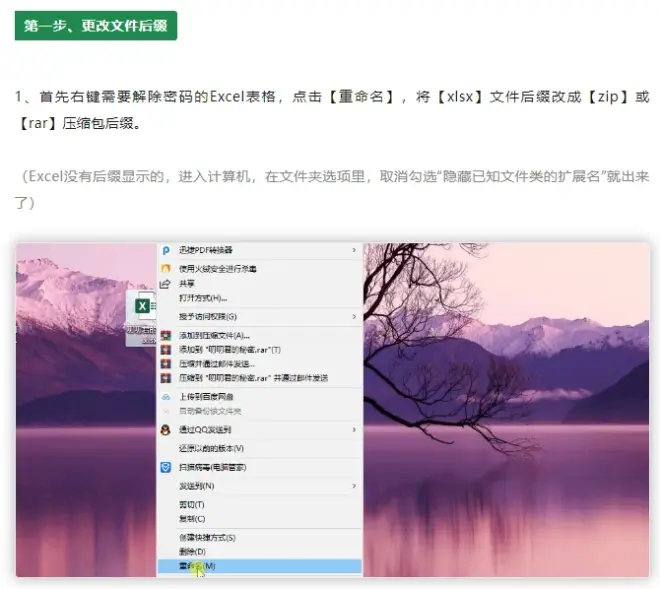Choose 打开方式(H) in the context menu
The height and width of the screenshot is (589, 660).
click(203, 298)
